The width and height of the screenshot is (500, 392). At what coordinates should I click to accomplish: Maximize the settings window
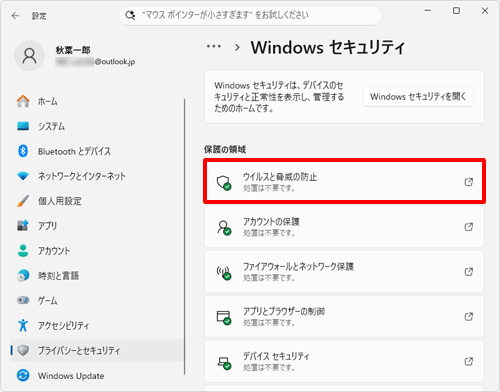(456, 11)
